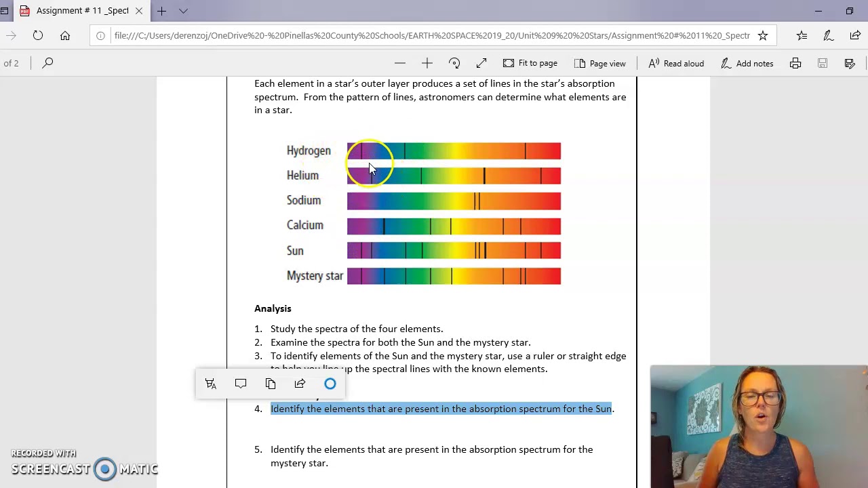Click the highlighted question 4 sentence

(x=442, y=409)
